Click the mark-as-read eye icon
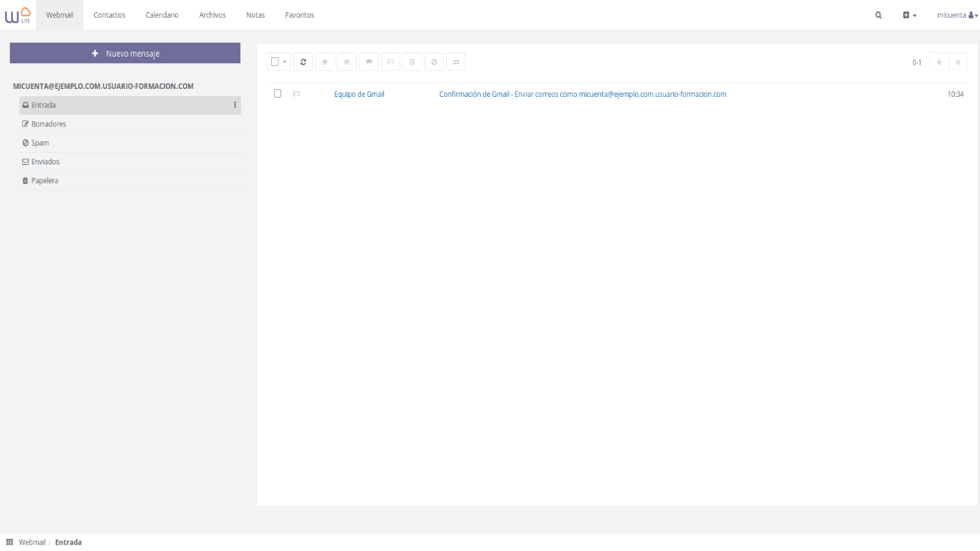The height and width of the screenshot is (551, 980). (325, 62)
